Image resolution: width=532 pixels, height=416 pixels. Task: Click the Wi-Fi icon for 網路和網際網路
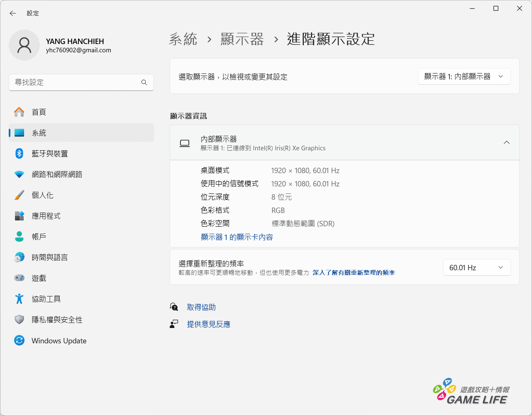tap(19, 174)
